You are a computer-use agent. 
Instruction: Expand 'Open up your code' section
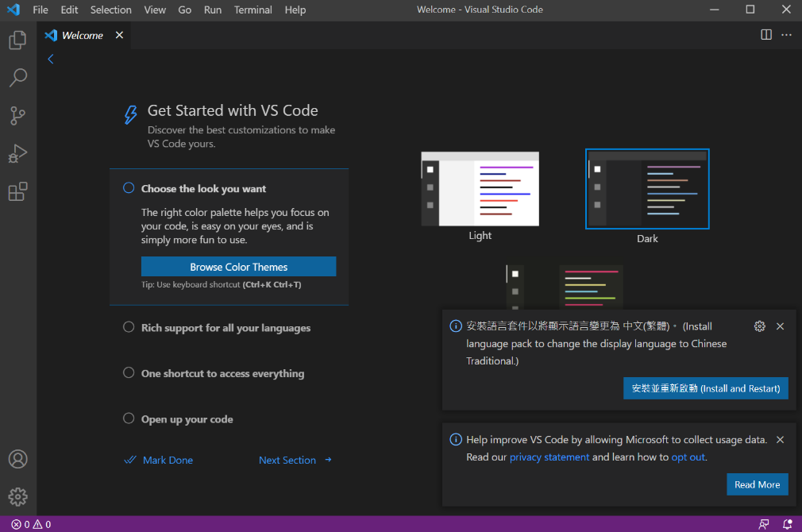(x=187, y=419)
